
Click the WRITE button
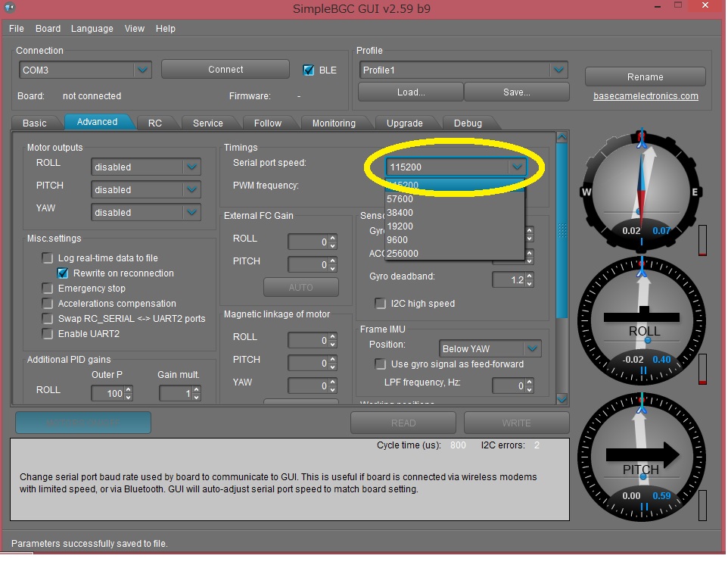(516, 423)
